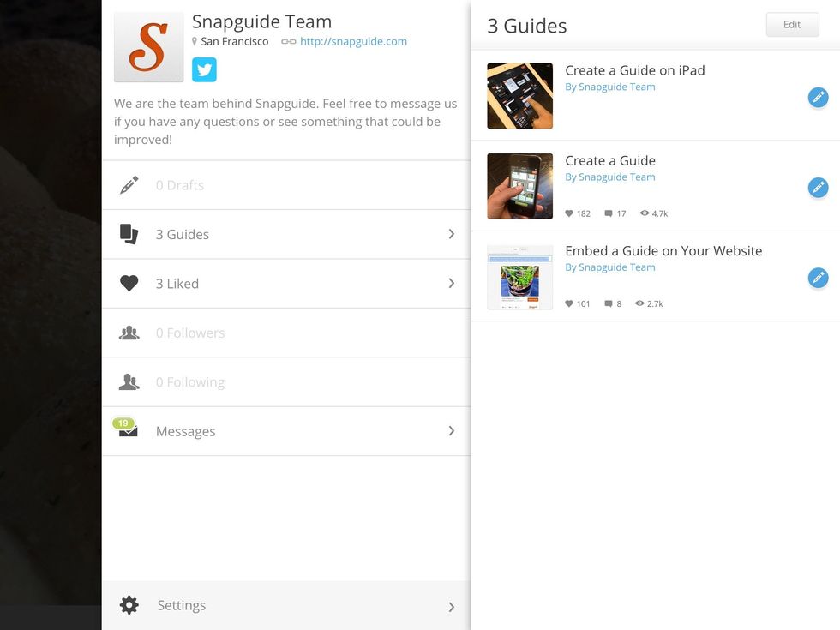Open the snapguide.com website link

[353, 41]
